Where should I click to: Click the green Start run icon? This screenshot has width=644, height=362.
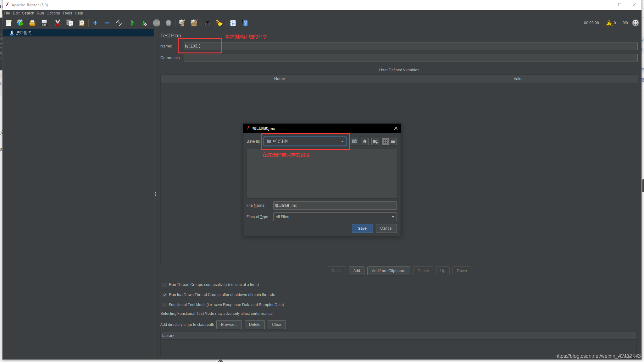pos(132,23)
